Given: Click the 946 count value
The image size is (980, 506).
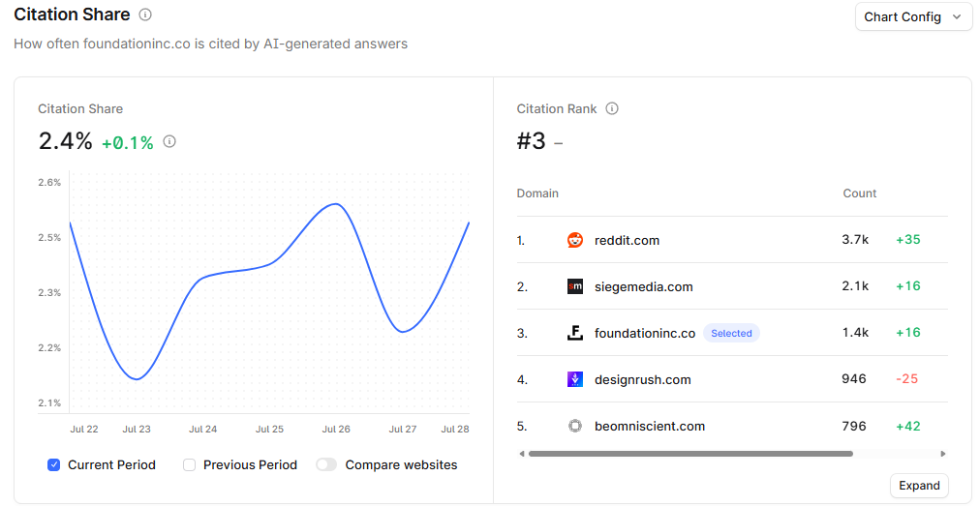Looking at the screenshot, I should tap(854, 378).
